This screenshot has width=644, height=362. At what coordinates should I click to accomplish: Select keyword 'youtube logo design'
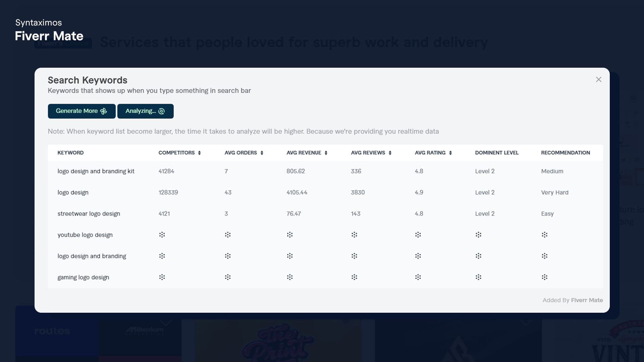click(x=85, y=235)
